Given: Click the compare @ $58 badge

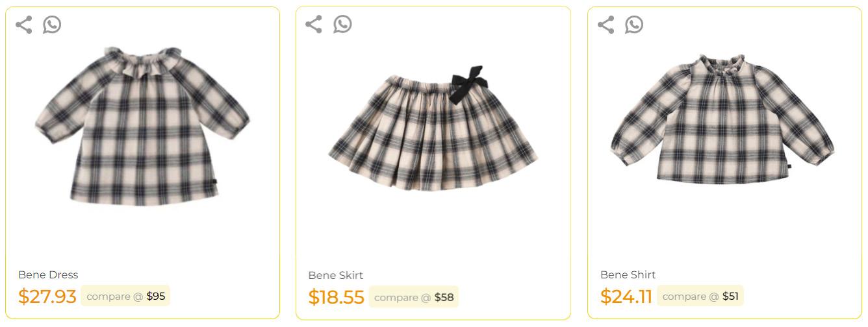Looking at the screenshot, I should [x=414, y=297].
